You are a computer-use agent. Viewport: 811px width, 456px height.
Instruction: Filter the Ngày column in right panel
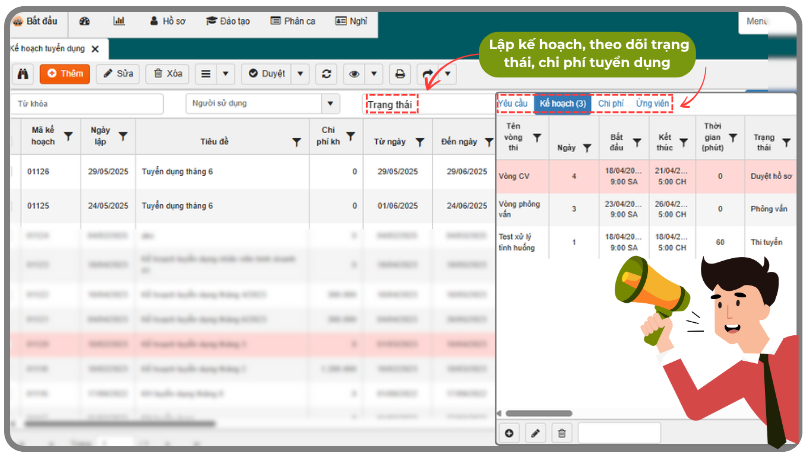click(x=587, y=148)
